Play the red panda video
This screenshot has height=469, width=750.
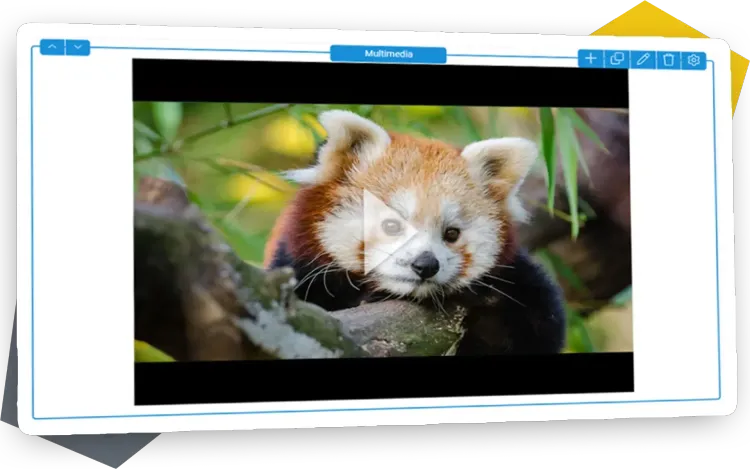pyautogui.click(x=390, y=232)
